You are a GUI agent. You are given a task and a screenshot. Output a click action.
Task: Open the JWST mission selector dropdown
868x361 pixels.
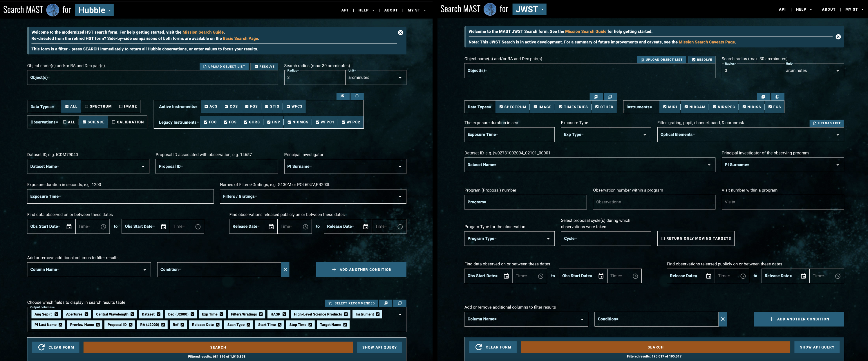click(x=529, y=10)
